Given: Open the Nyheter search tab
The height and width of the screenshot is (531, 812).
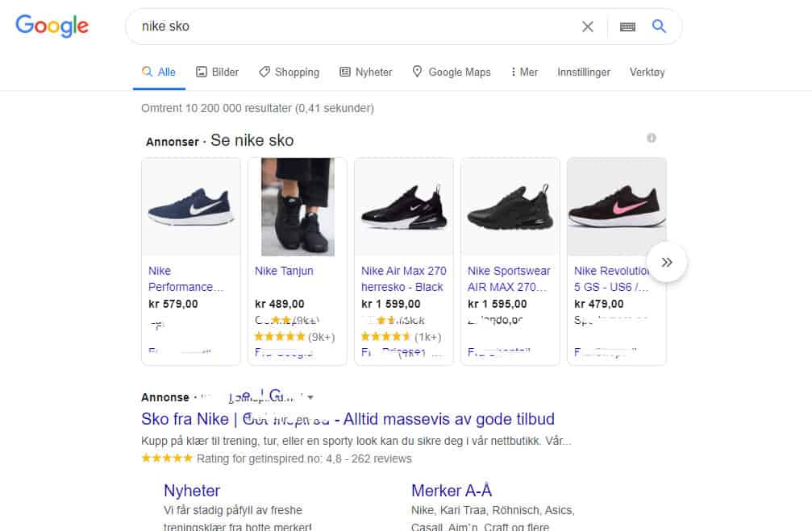Looking at the screenshot, I should 365,72.
